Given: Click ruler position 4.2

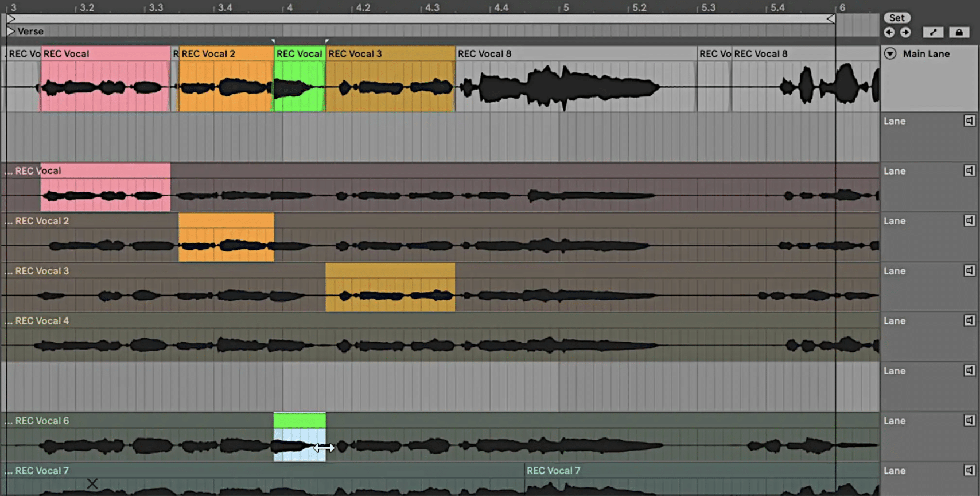Looking at the screenshot, I should (x=363, y=7).
